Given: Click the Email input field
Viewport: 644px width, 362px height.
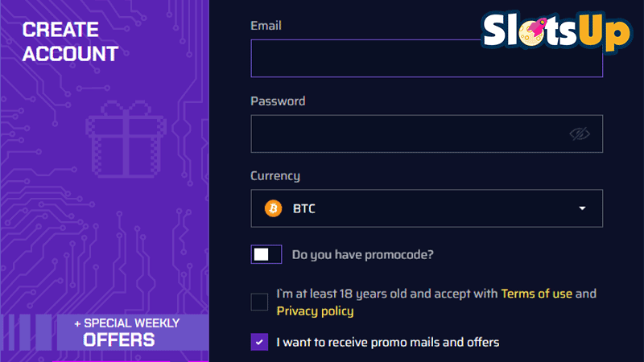Looking at the screenshot, I should click(x=427, y=58).
